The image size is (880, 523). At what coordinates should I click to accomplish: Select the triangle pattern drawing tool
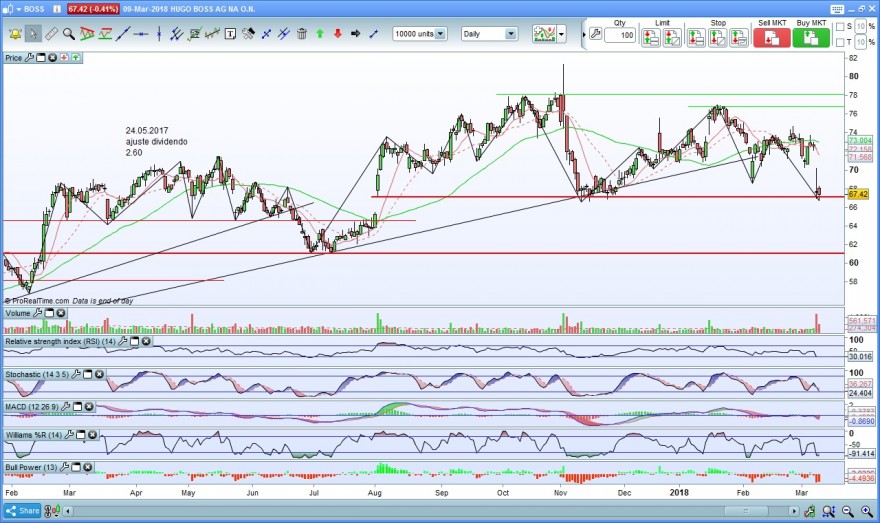click(86, 34)
